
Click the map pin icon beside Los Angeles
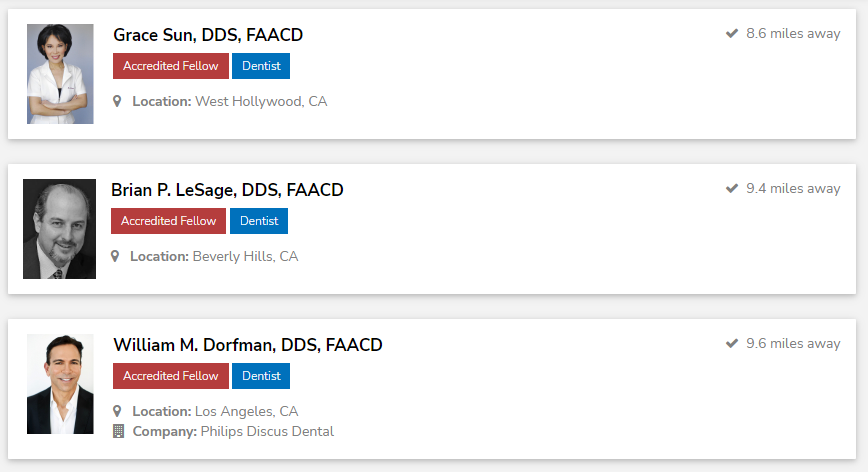point(117,411)
